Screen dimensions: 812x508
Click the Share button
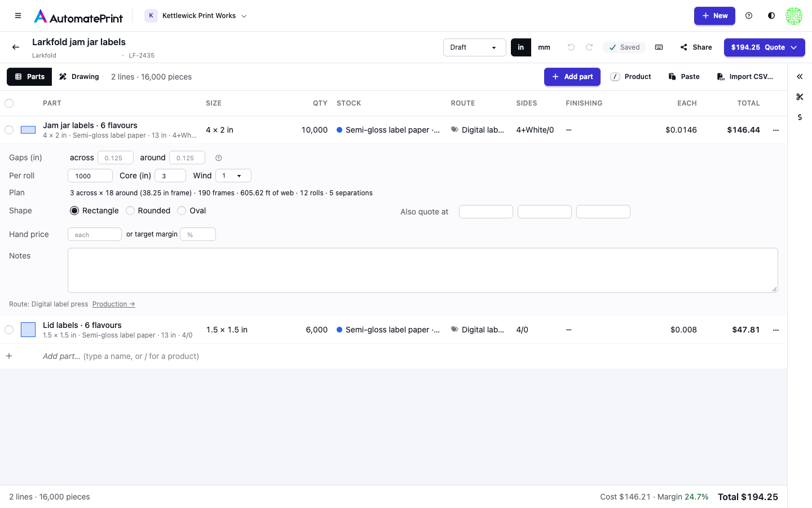[696, 47]
